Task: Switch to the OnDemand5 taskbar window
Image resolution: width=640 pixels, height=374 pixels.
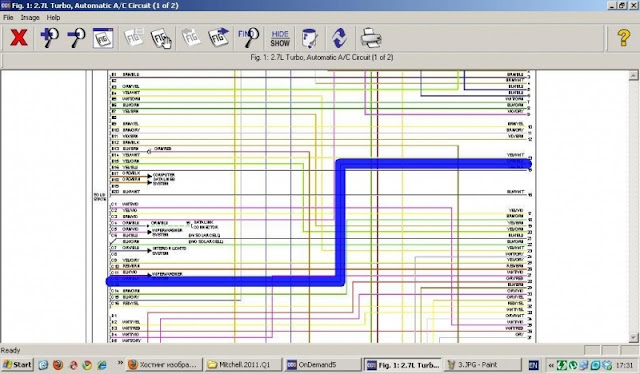Action: (322, 365)
